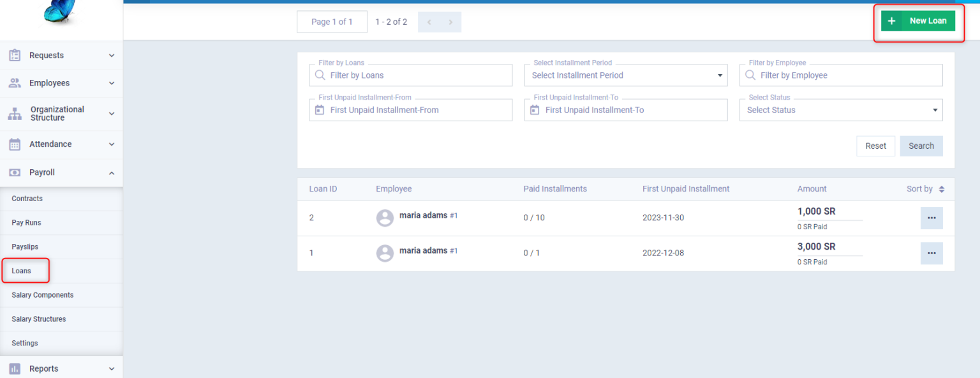Select Loans in Payroll submenu
The width and height of the screenshot is (980, 378).
61,271
